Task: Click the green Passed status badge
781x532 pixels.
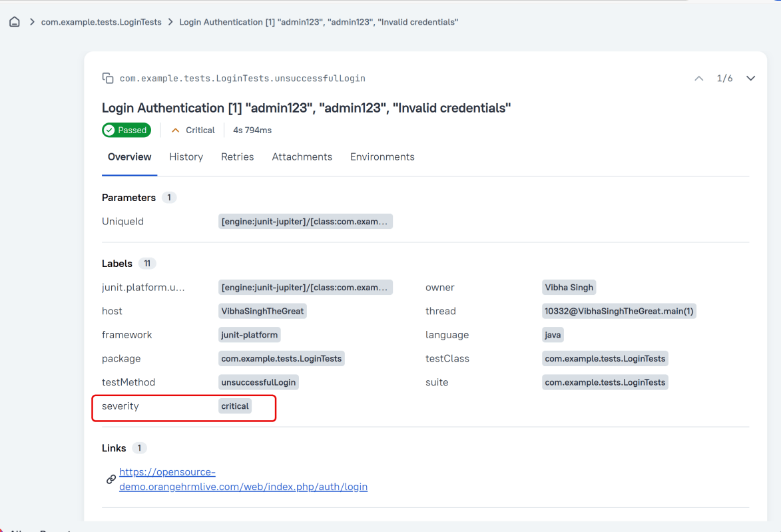Action: tap(127, 131)
